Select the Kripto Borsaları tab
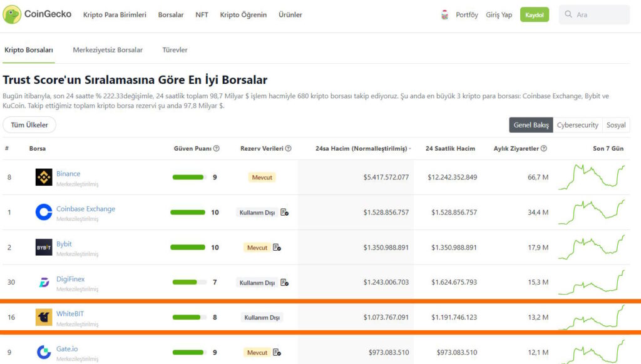Image resolution: width=641 pixels, height=364 pixels. [x=29, y=50]
